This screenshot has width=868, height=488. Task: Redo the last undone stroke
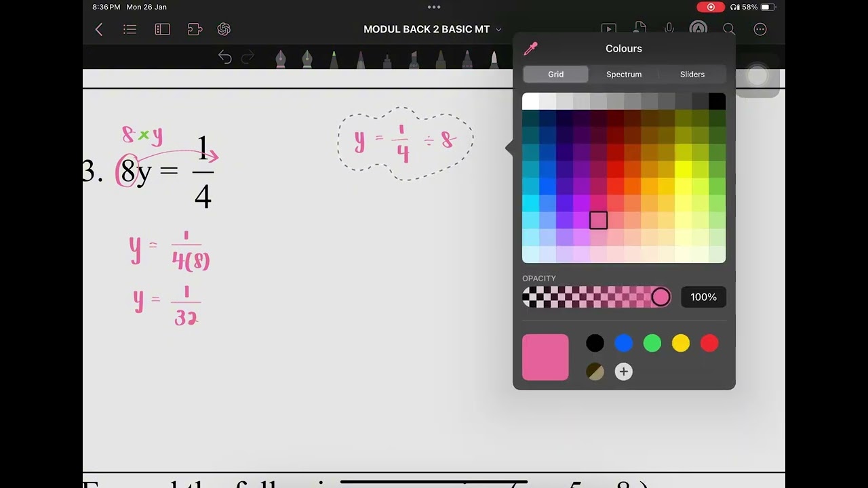[248, 58]
